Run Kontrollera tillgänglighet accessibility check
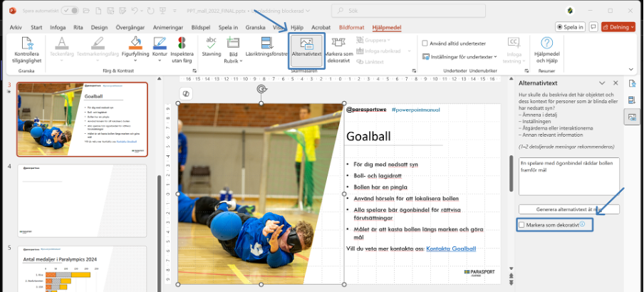 [26, 51]
